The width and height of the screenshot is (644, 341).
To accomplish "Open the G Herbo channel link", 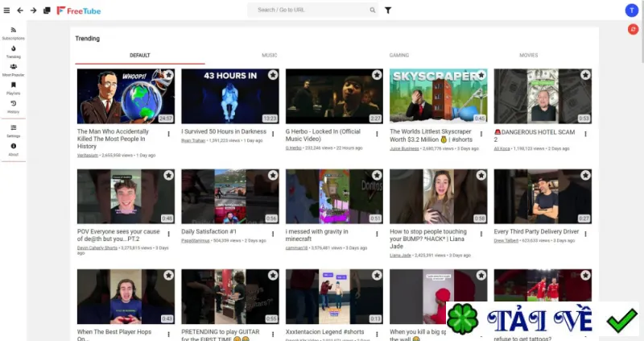I will [x=293, y=148].
